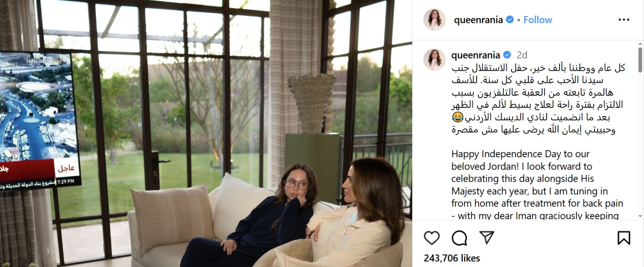Screen dimensions: 644x267
Task: Share post via paper plane icon
Action: point(487,238)
